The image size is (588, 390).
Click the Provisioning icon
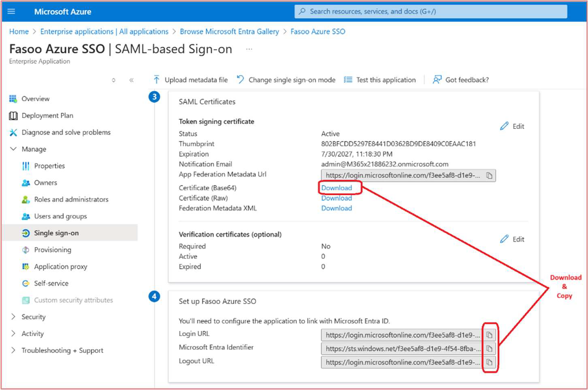click(26, 250)
